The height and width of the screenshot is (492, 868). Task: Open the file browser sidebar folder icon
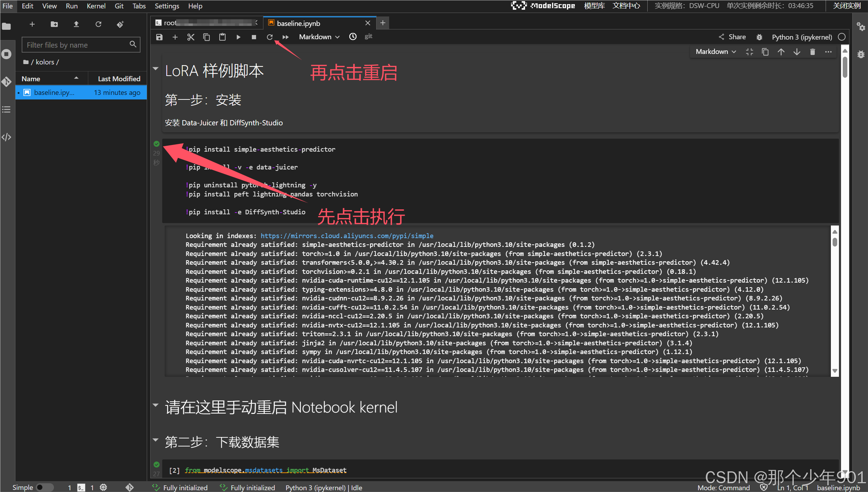pos(6,26)
